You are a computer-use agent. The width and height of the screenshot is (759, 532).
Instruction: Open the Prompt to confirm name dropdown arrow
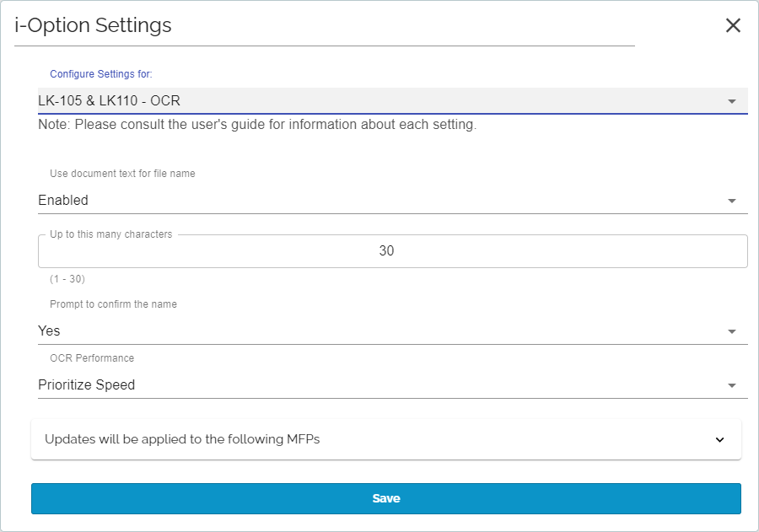[x=731, y=331]
